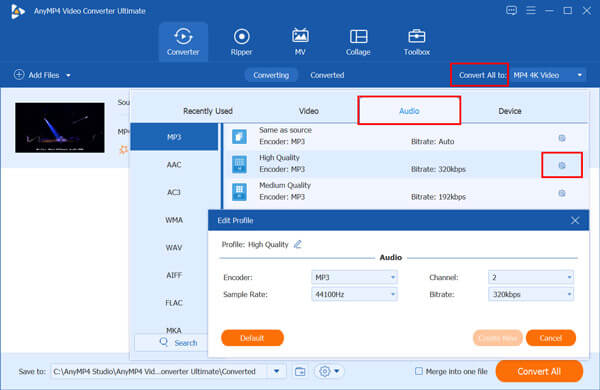
Task: Click the AnyMP4 app logo
Action: click(x=18, y=11)
